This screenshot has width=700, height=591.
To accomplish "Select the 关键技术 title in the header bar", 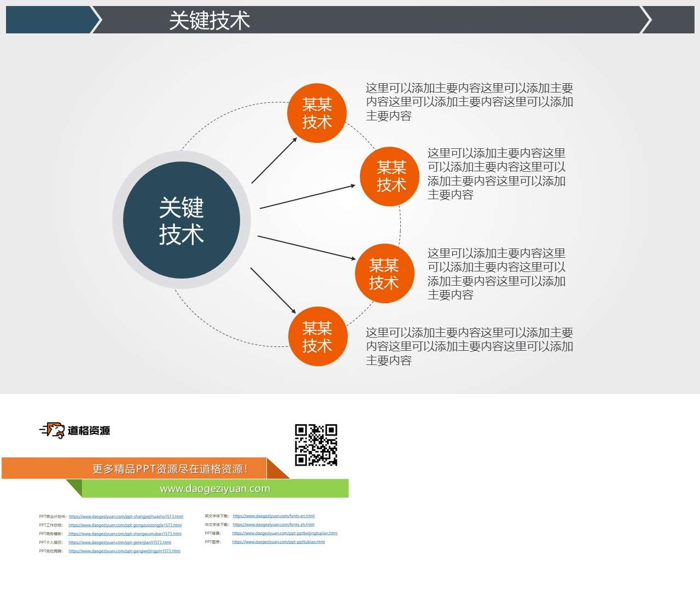I will (x=209, y=21).
